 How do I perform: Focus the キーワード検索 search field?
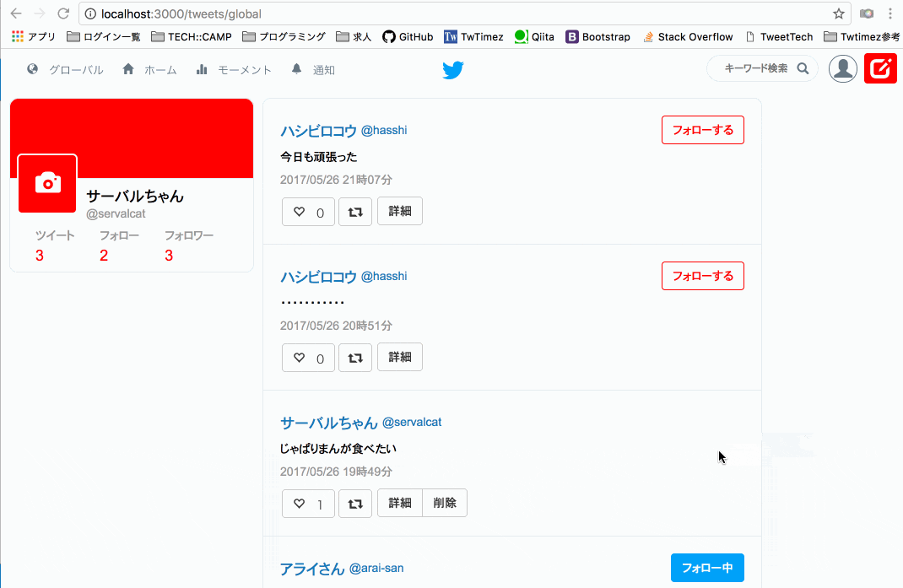point(762,68)
